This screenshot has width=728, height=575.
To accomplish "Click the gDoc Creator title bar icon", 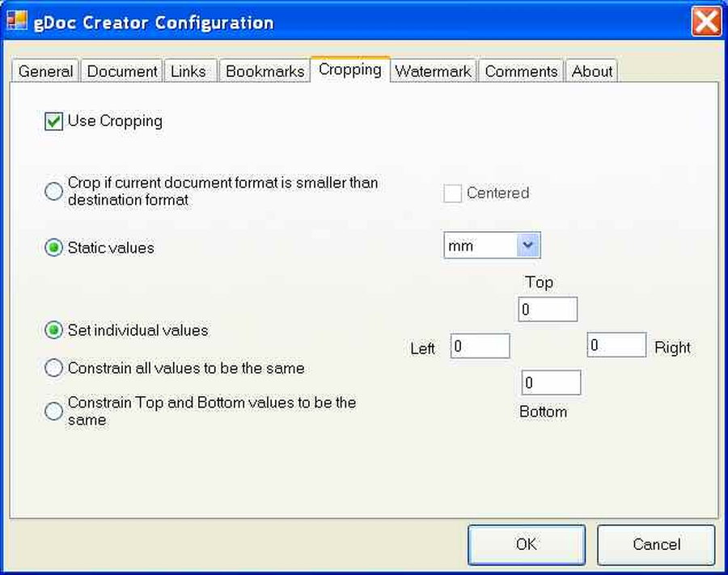I will (17, 20).
